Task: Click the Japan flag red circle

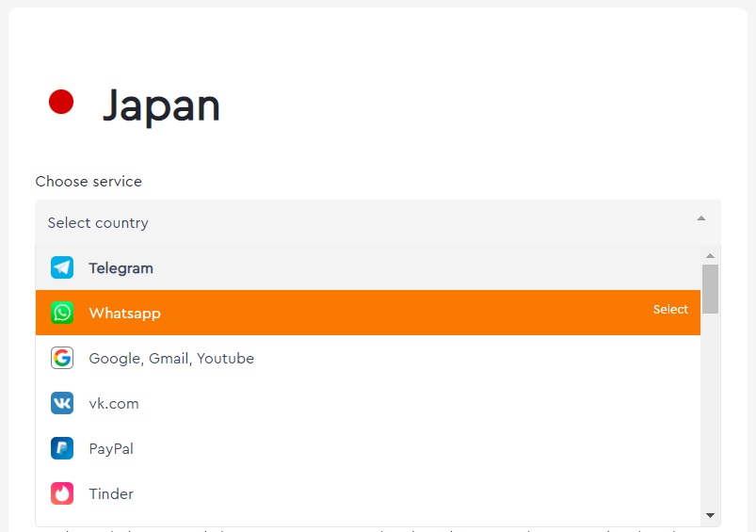Action: click(x=61, y=102)
